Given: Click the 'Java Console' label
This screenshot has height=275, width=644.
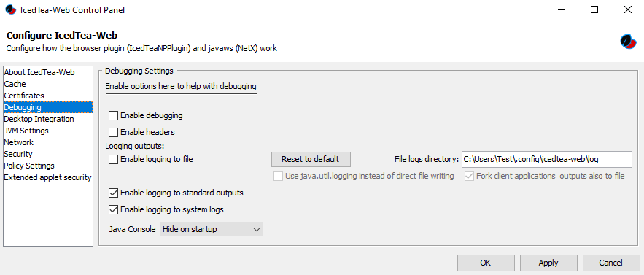Looking at the screenshot, I should click(132, 229).
